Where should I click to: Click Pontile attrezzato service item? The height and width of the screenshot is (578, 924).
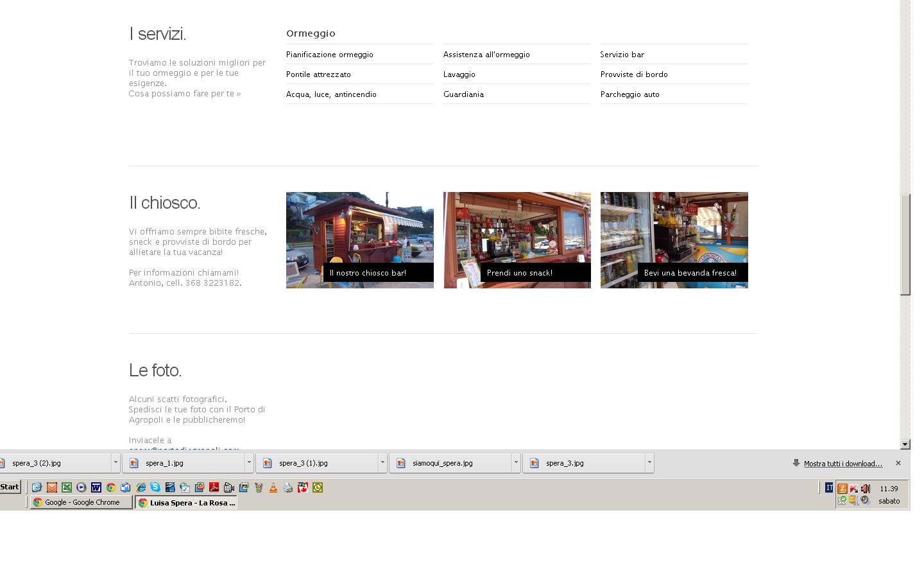(x=318, y=74)
